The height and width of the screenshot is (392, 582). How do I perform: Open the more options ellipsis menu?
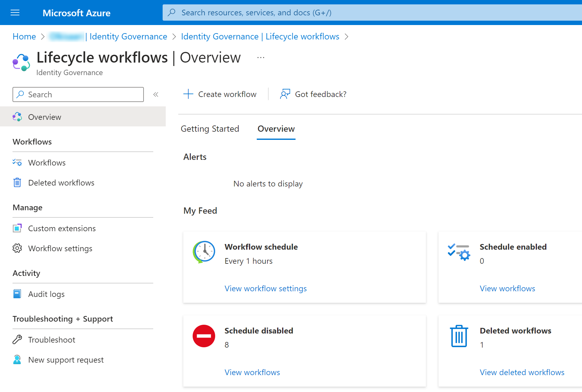261,58
